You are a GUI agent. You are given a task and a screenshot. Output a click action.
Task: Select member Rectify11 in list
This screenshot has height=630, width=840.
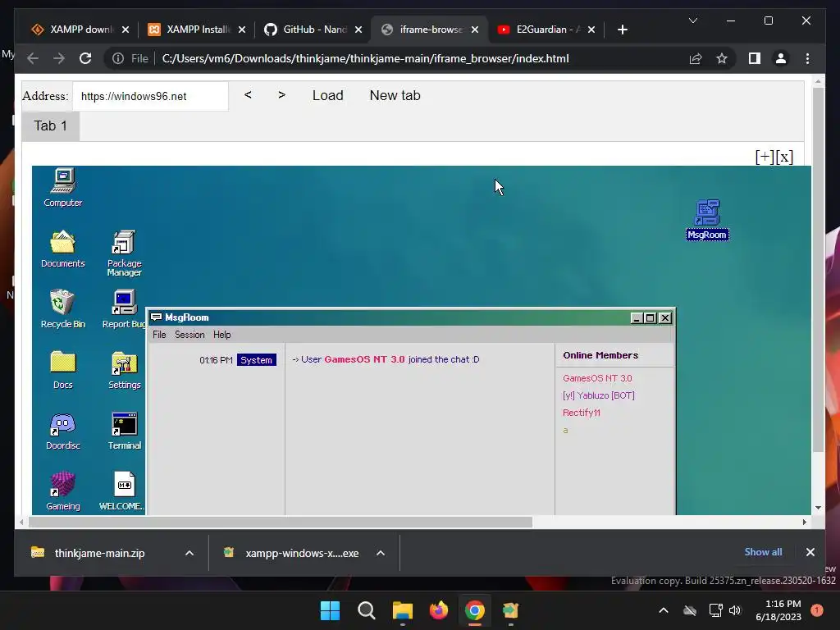click(x=582, y=413)
